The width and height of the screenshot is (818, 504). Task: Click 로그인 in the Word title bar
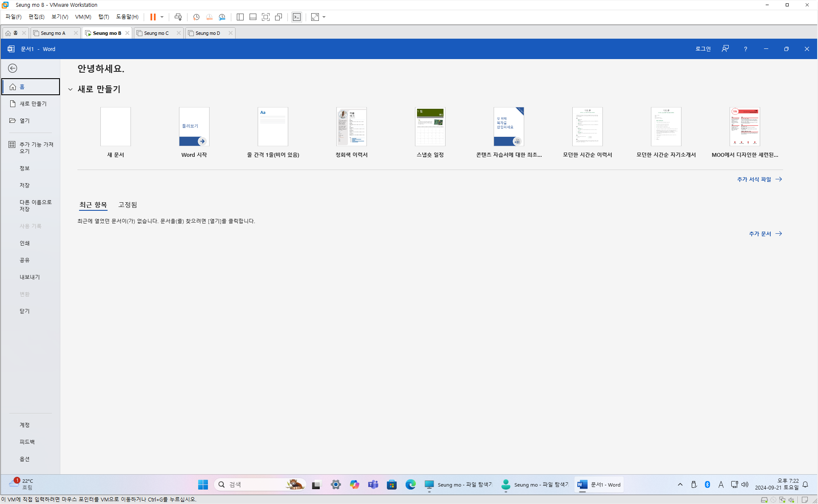(703, 49)
